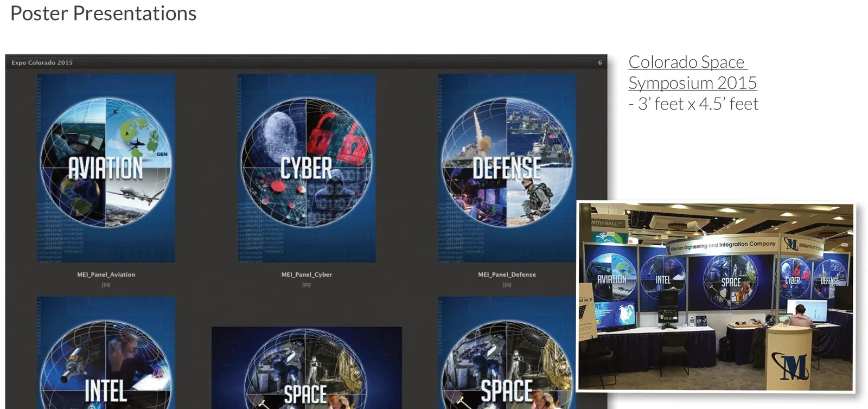Open the Defense poster thumbnail
The image size is (868, 409).
point(507,168)
